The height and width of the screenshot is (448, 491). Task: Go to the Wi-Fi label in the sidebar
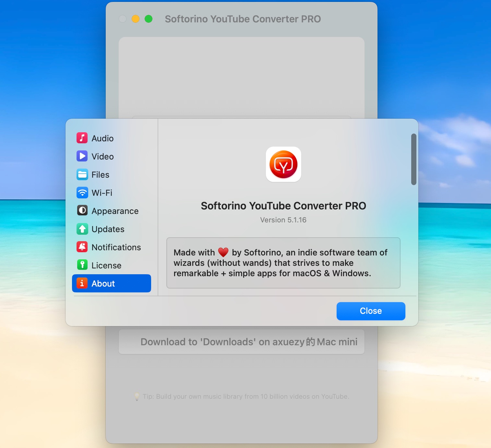pos(102,193)
